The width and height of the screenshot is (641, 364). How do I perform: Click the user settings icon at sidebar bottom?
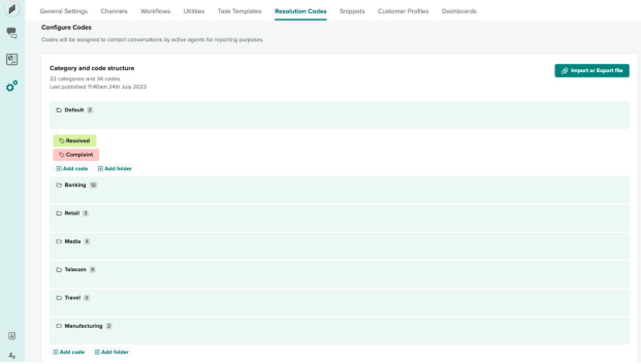coord(12,356)
